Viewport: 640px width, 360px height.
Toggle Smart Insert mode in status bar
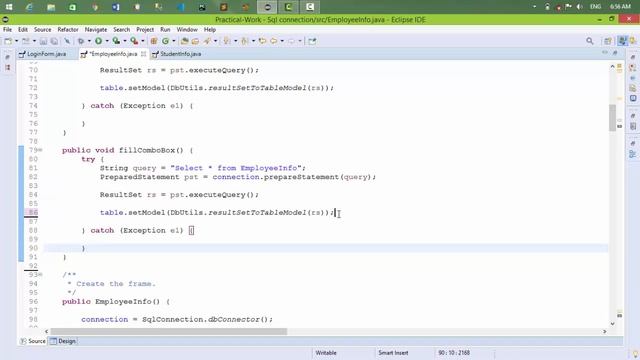[393, 353]
